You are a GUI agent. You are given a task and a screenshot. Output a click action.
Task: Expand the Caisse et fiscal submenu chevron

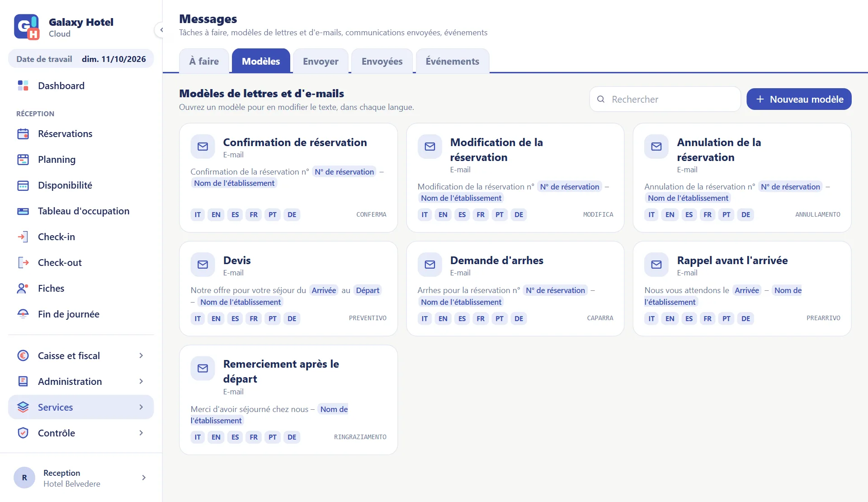pos(141,356)
